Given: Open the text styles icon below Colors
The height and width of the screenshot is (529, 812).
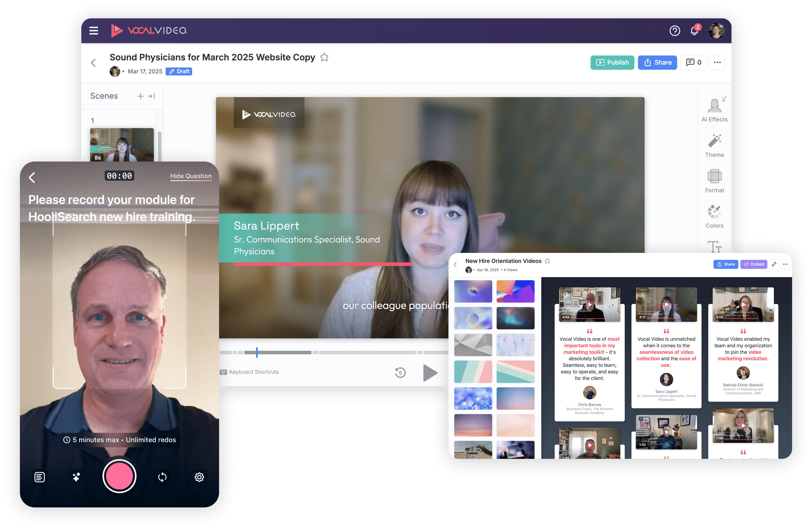Looking at the screenshot, I should [x=714, y=247].
